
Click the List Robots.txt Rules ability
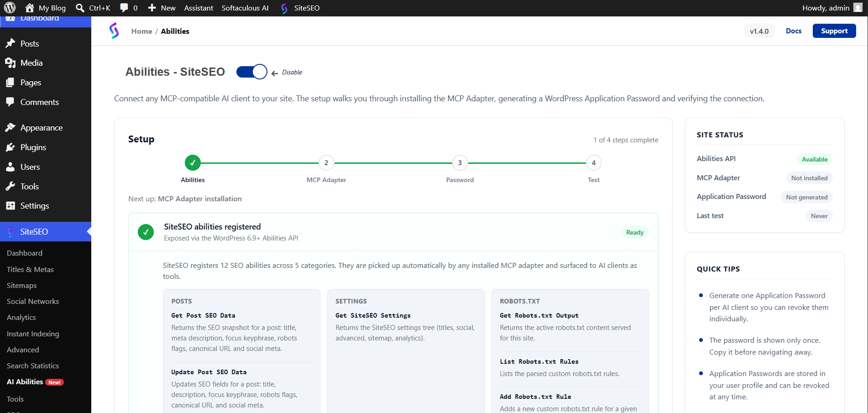[x=539, y=361]
